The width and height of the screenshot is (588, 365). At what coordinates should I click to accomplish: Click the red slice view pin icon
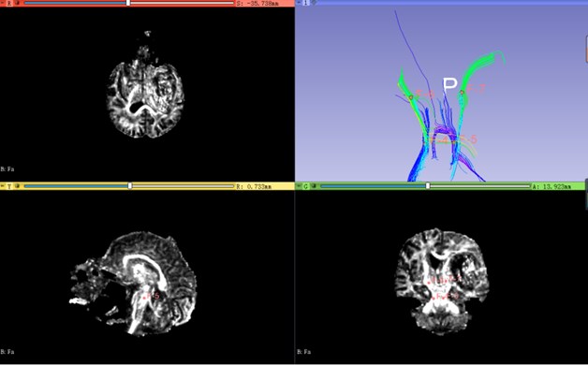[x=3, y=3]
